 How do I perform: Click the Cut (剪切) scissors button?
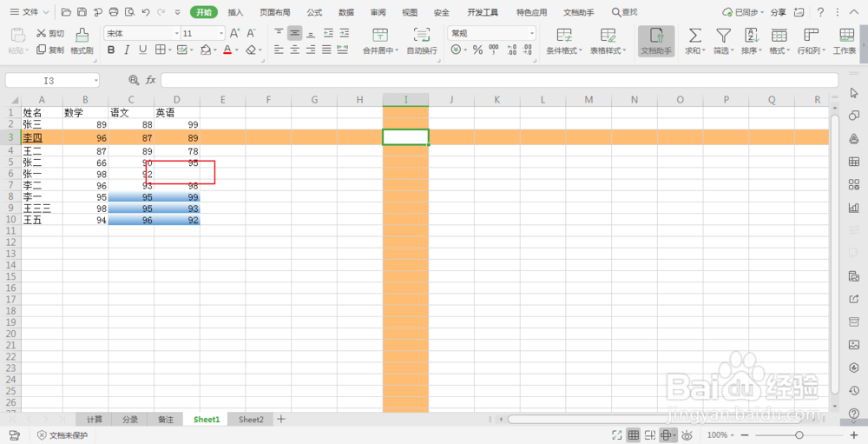tap(50, 34)
